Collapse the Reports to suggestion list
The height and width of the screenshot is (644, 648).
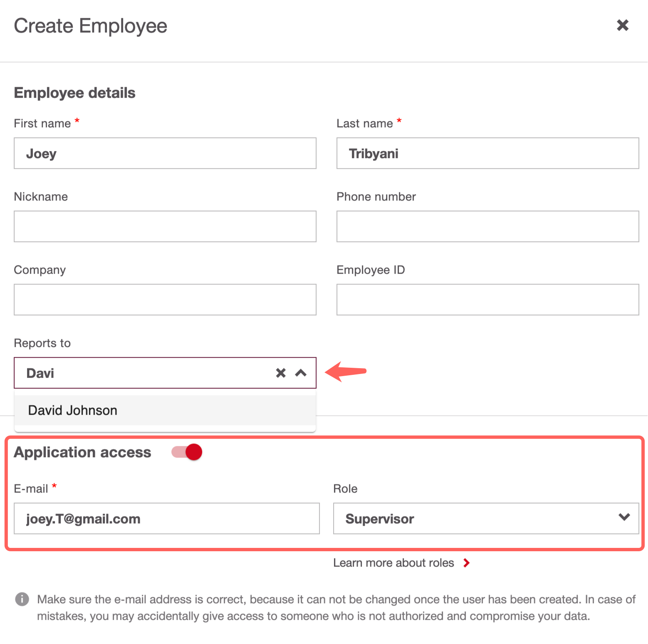301,373
